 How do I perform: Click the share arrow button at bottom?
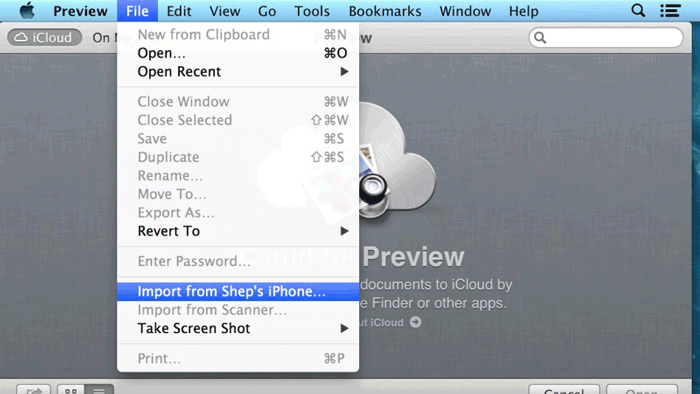click(x=33, y=390)
